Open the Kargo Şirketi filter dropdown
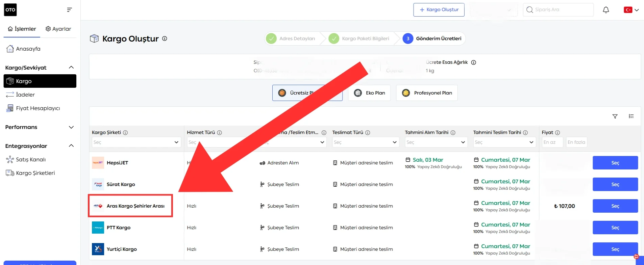Image resolution: width=644 pixels, height=265 pixels. click(x=136, y=142)
